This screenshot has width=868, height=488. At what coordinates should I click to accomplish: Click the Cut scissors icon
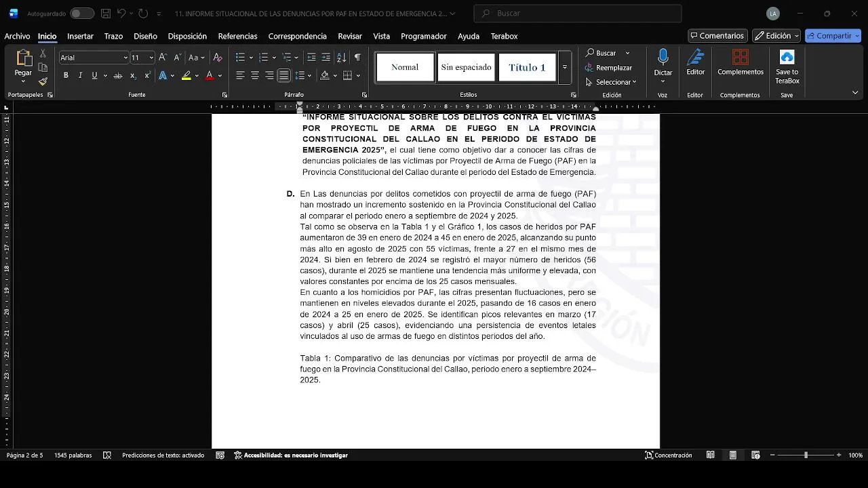43,54
